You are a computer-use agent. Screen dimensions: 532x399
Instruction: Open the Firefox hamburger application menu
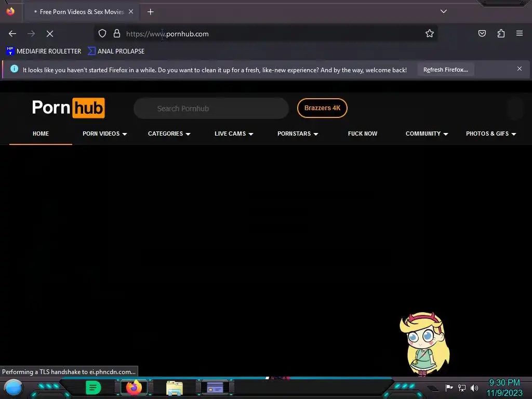pyautogui.click(x=520, y=33)
